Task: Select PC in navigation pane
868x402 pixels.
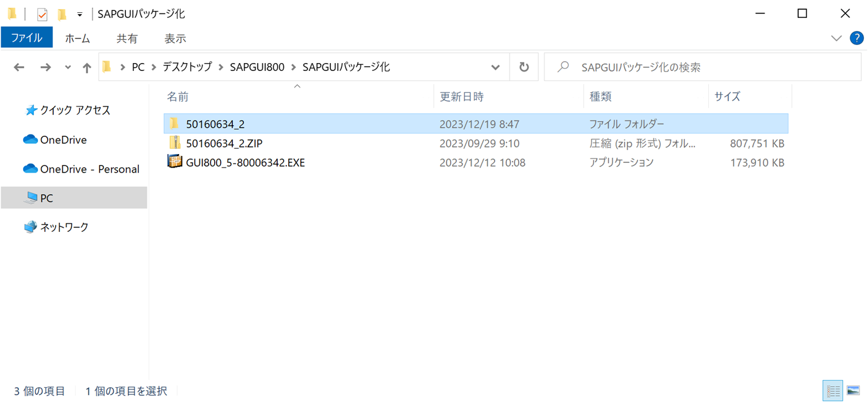Action: (x=74, y=198)
